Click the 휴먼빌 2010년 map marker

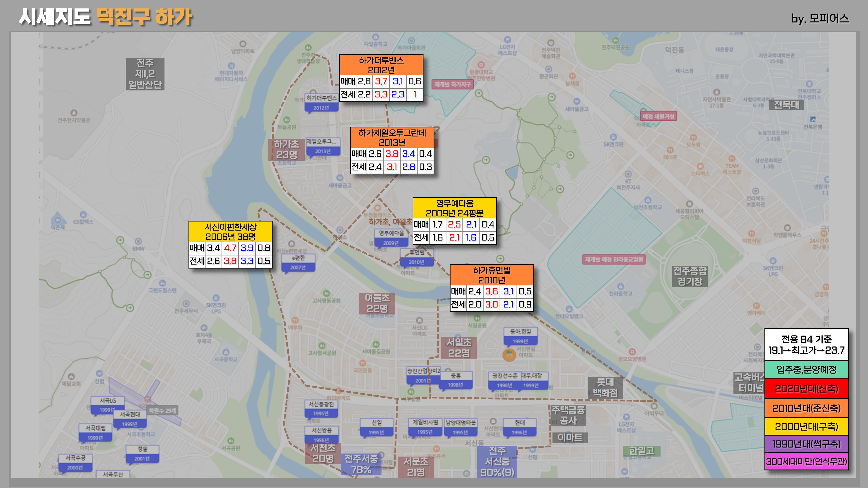click(416, 257)
